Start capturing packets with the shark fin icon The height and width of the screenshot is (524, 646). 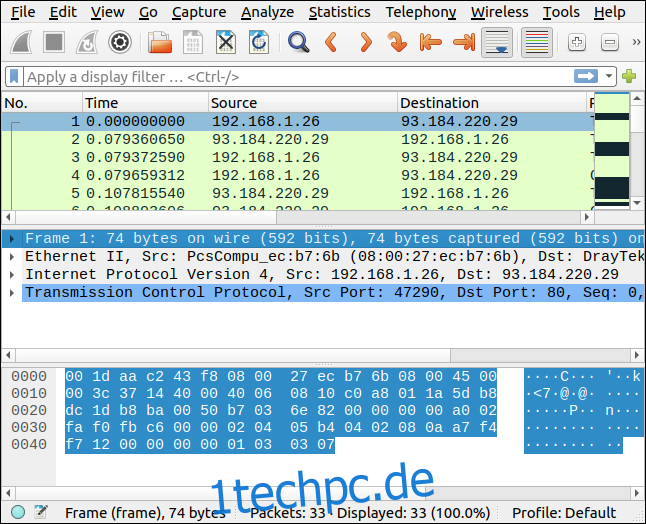point(21,42)
